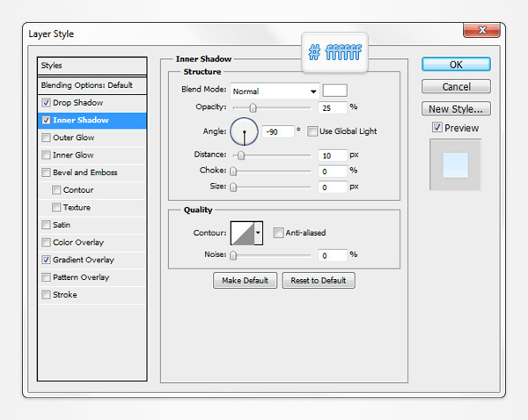528x420 pixels.
Task: Click the OK button
Action: click(455, 64)
